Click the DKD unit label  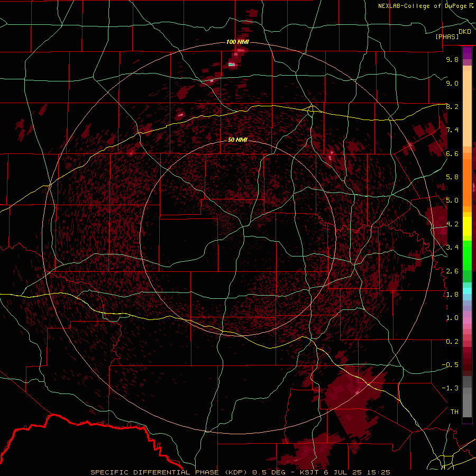[x=464, y=31]
